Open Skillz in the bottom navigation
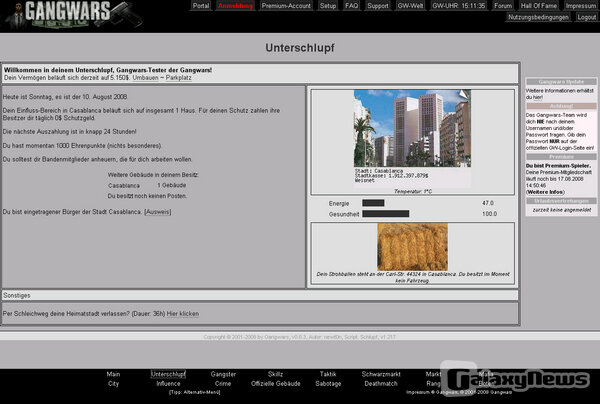Screen dimensions: 600x404 275,374
